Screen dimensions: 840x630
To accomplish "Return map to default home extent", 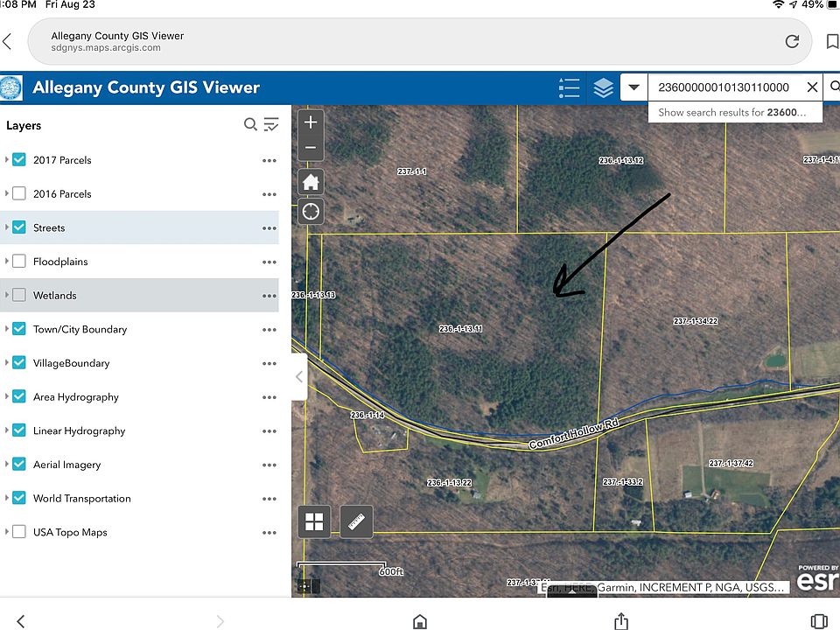I will click(x=311, y=182).
